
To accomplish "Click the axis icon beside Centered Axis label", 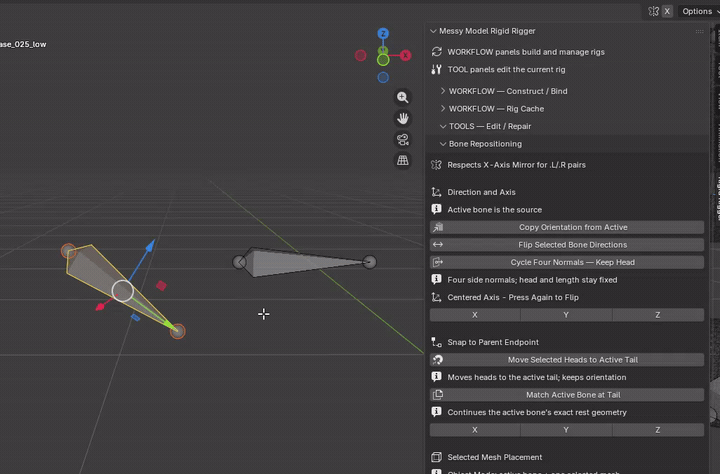I will 437,297.
